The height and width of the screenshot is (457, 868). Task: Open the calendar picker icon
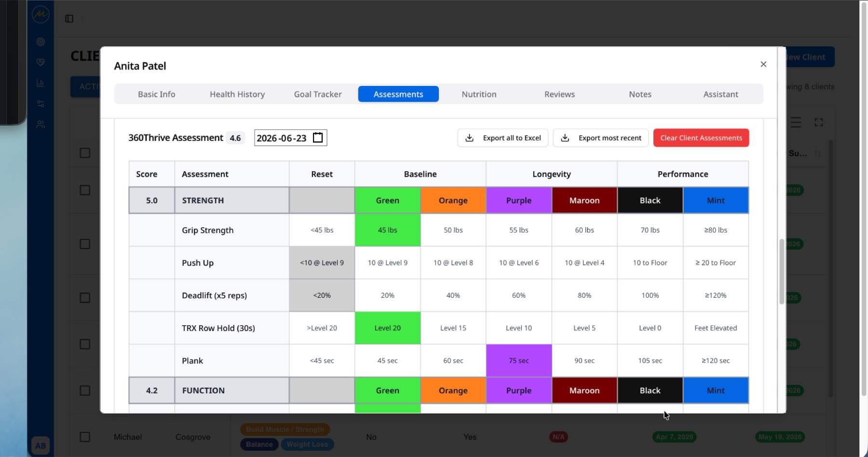[318, 138]
